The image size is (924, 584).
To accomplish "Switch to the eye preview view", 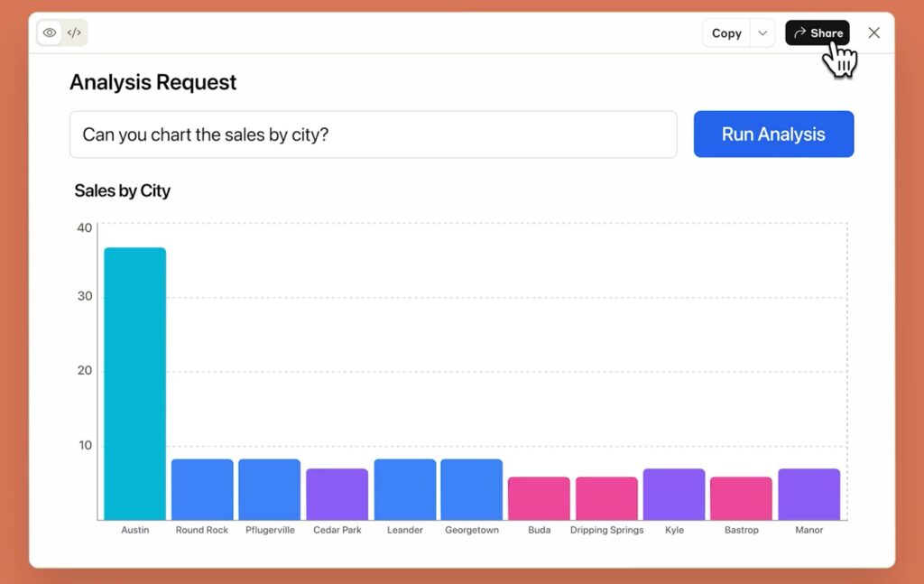I will pos(51,32).
